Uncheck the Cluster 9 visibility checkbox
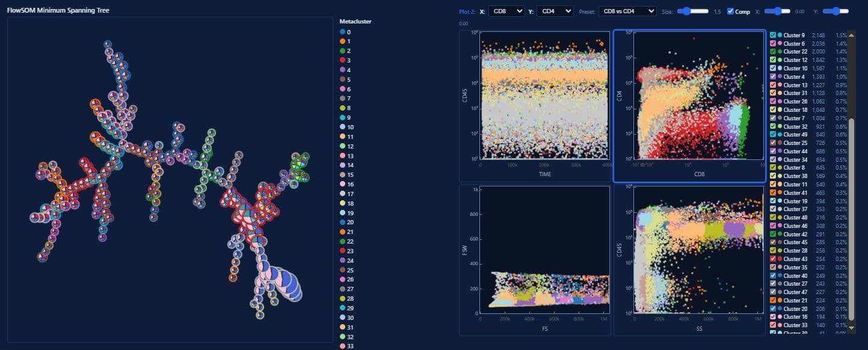The height and width of the screenshot is (350, 868). pyautogui.click(x=774, y=35)
